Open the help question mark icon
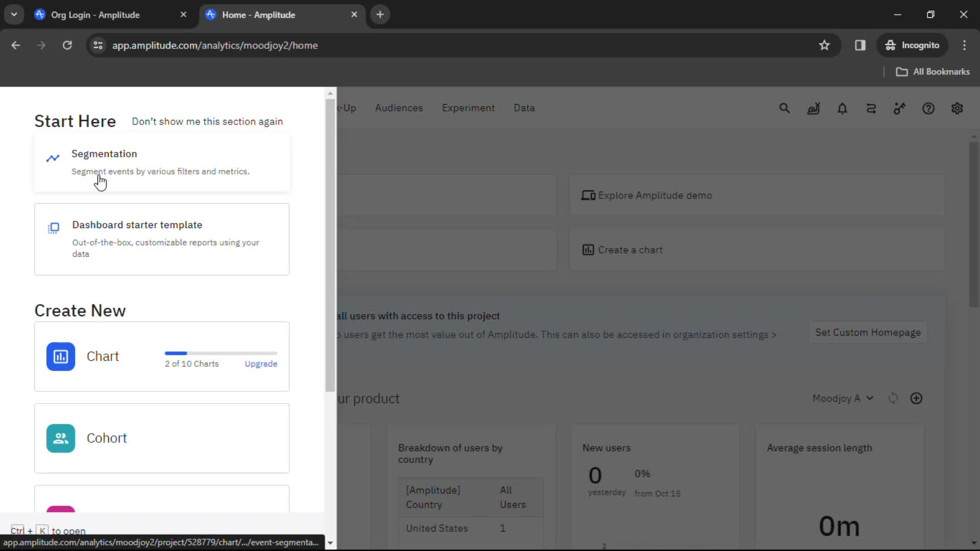 point(928,108)
